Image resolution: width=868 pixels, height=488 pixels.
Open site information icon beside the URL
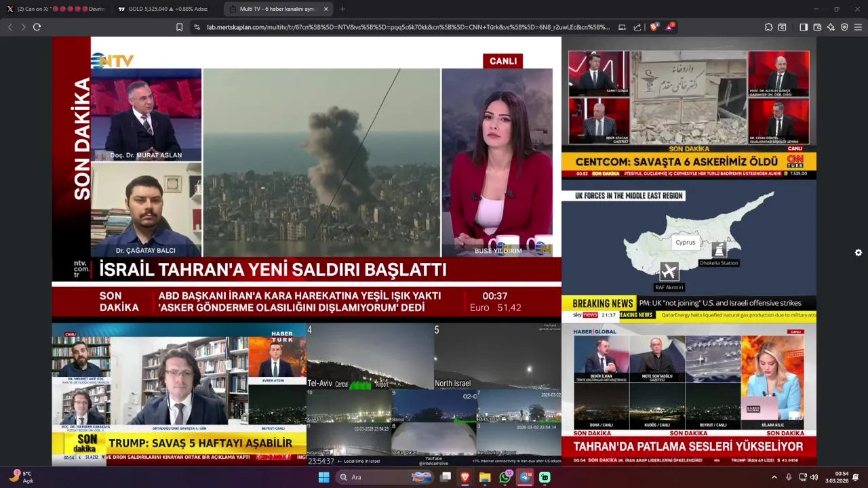point(197,27)
